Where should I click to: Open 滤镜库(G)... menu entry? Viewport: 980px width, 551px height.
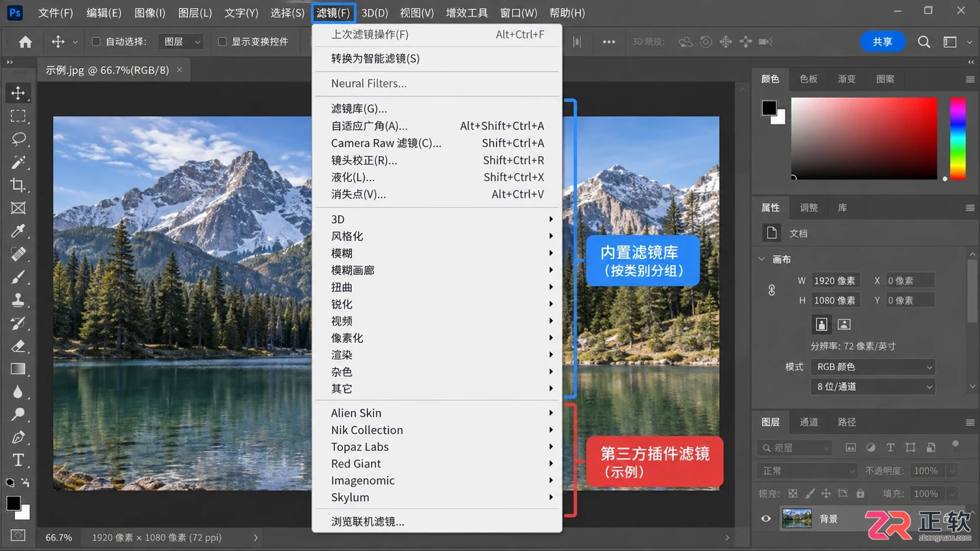pos(437,109)
